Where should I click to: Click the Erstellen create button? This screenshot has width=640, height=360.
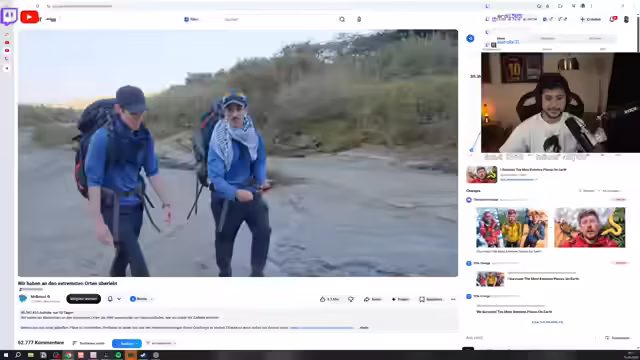tap(591, 19)
